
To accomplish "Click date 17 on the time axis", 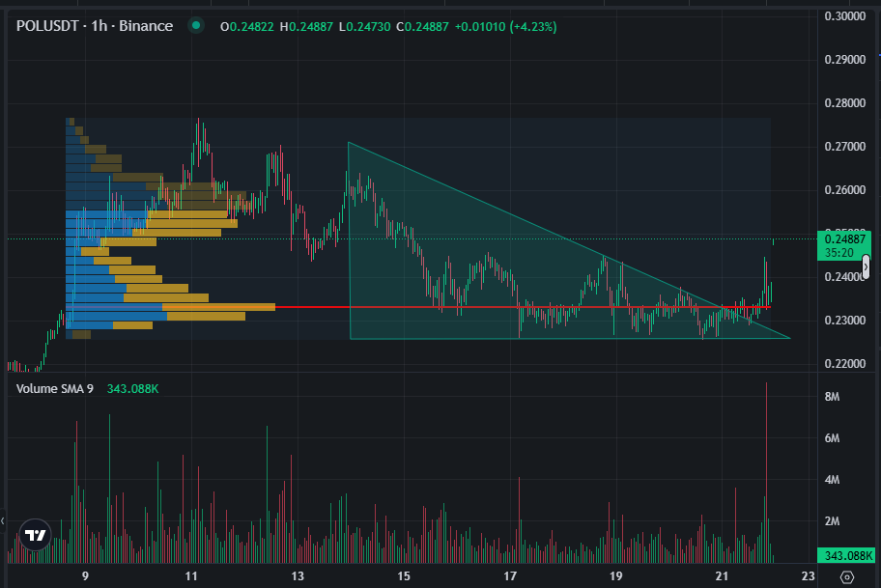I will [510, 576].
